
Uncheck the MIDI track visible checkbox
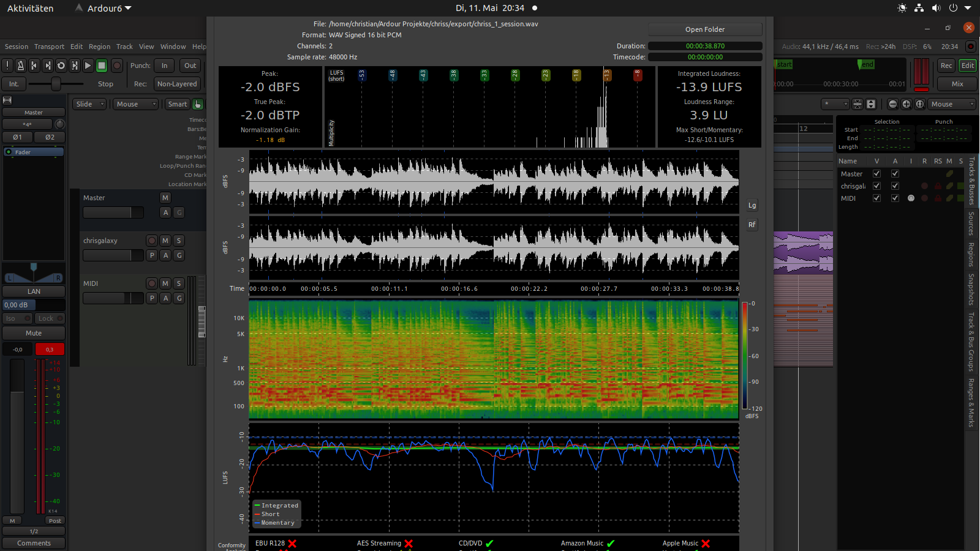tap(876, 198)
